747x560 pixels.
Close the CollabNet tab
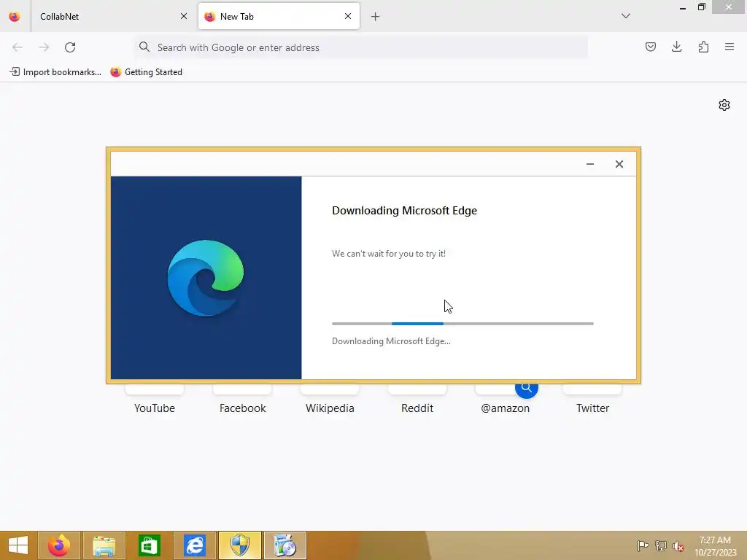[x=183, y=16]
